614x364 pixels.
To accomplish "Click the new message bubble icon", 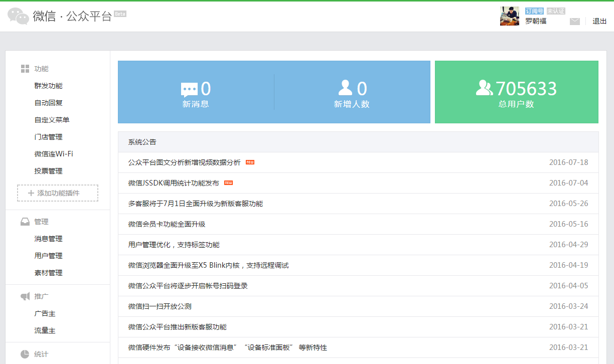I will coord(189,90).
